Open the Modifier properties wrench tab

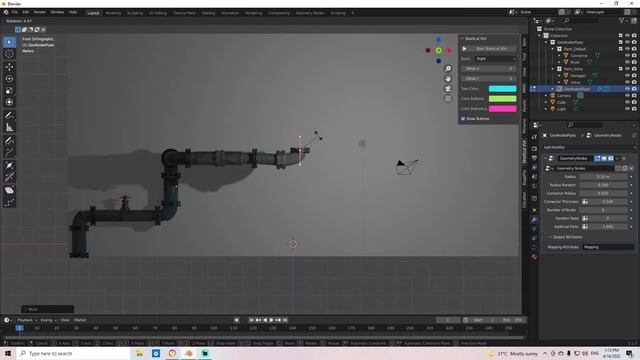point(534,220)
